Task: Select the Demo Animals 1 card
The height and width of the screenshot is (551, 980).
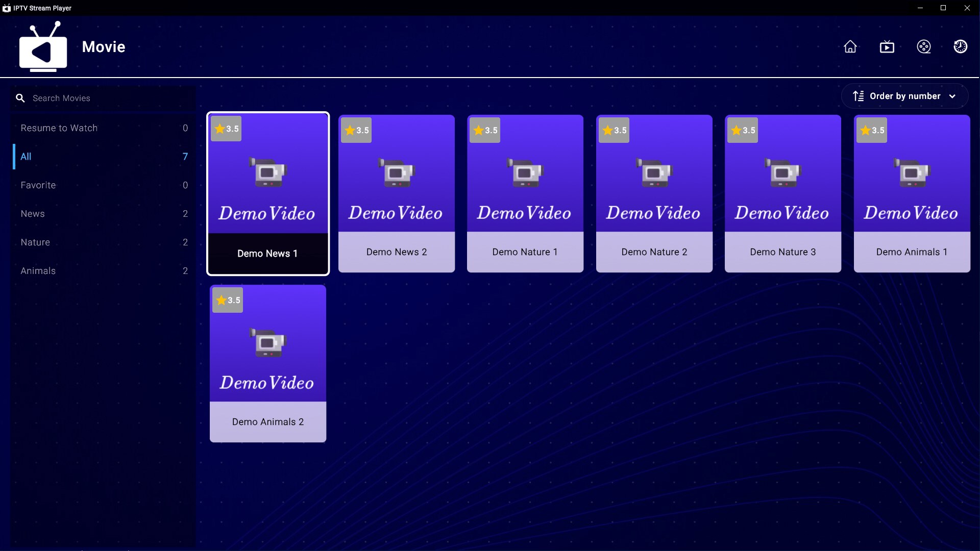Action: click(912, 194)
